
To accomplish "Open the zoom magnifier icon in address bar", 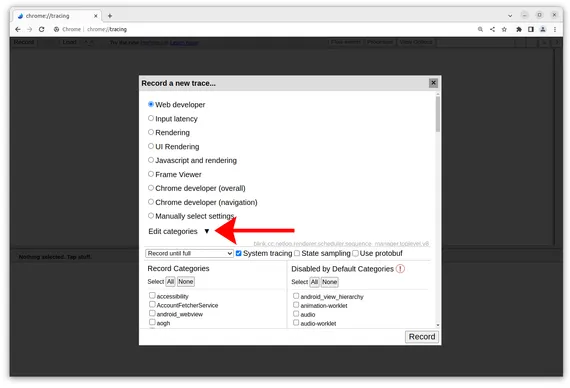I will [480, 29].
